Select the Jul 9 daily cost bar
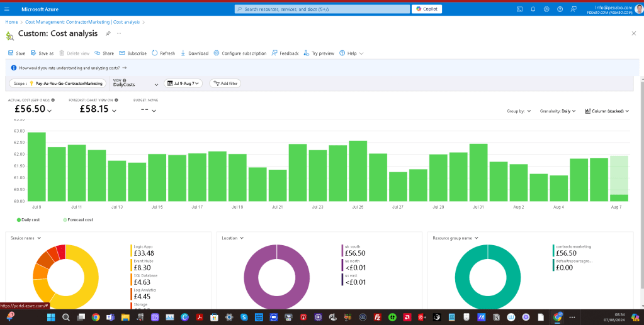Viewport: 644px width, 325px height. pos(37,167)
